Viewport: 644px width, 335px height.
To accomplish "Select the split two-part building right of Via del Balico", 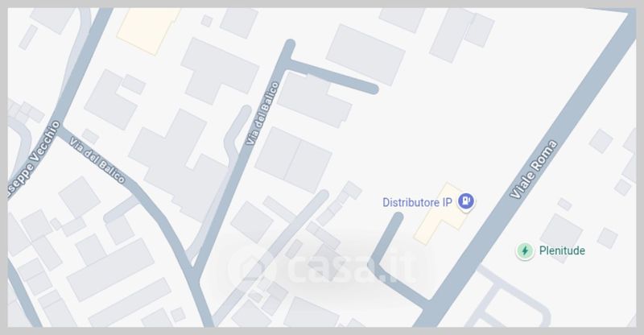I will pyautogui.click(x=293, y=160).
